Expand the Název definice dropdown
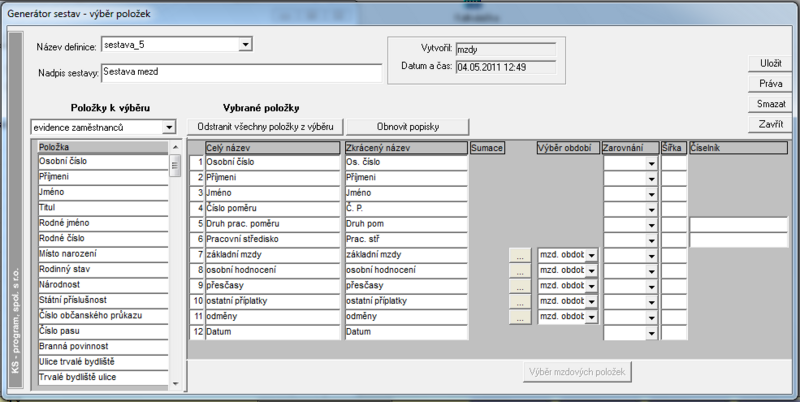 coord(245,45)
